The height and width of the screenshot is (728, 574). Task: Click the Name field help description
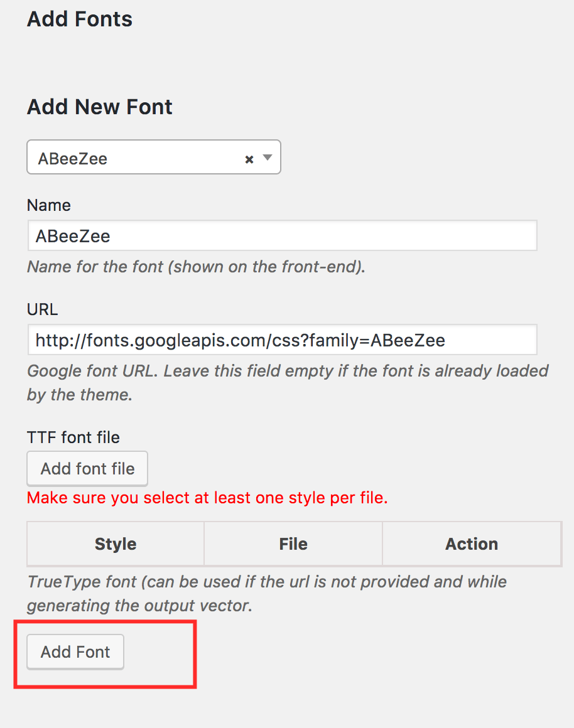[x=196, y=267]
